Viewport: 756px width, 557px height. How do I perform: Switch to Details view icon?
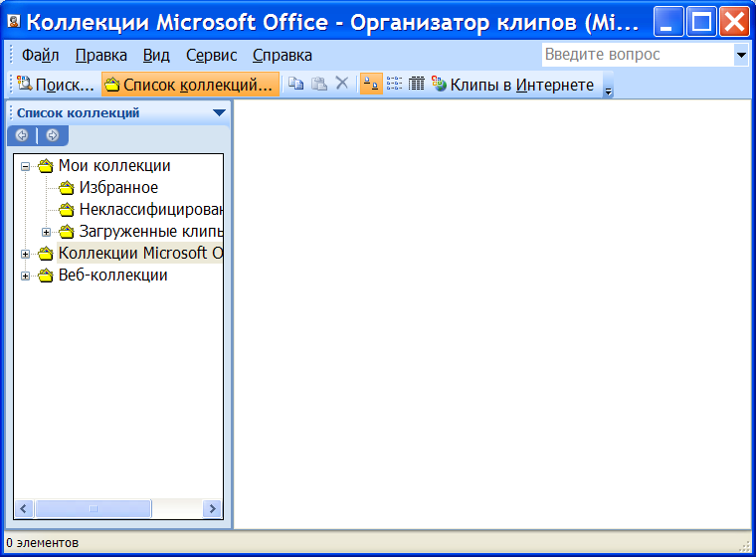pos(416,84)
